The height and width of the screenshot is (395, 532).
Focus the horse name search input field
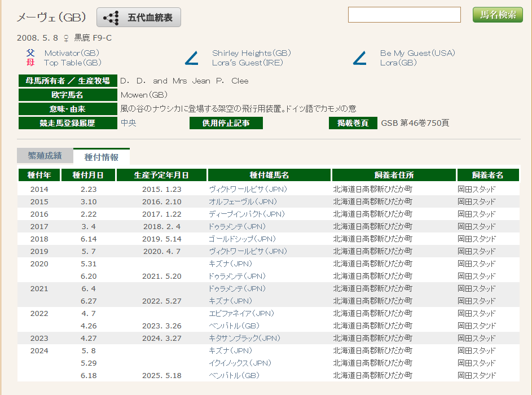(x=405, y=15)
